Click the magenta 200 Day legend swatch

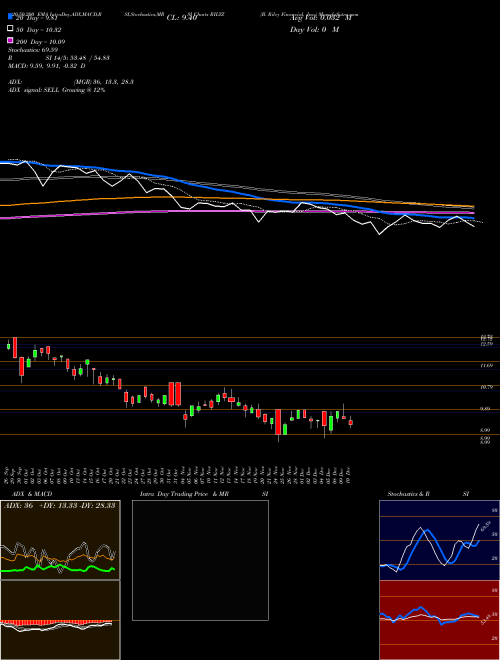coord(11,40)
